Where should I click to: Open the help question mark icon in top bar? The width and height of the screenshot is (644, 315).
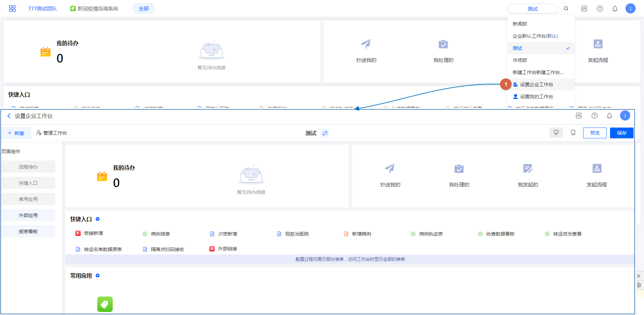click(600, 8)
